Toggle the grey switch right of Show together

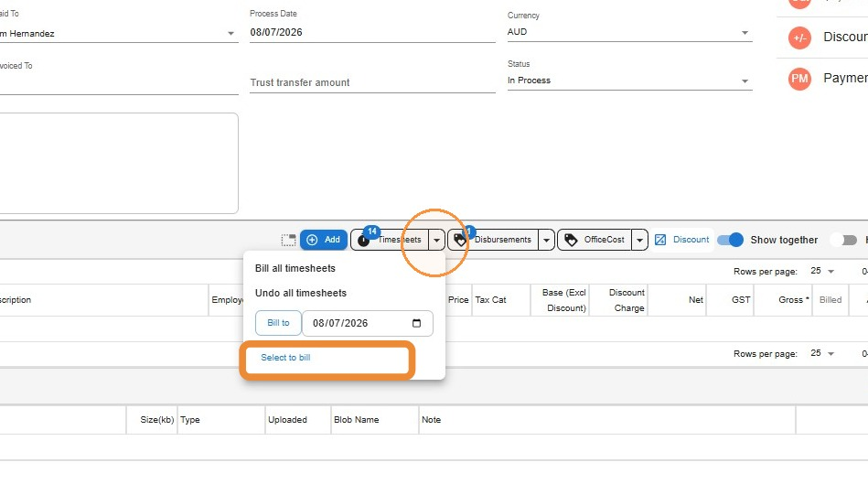(x=845, y=240)
